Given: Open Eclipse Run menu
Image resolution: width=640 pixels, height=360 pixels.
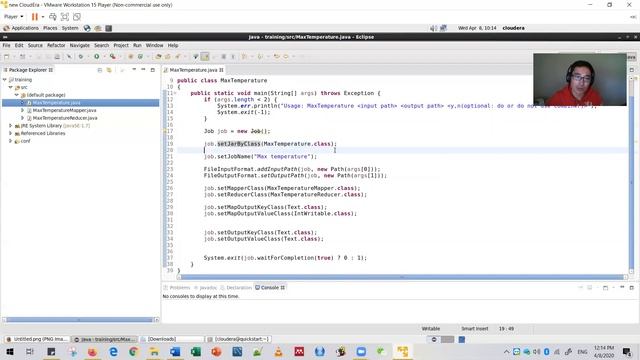Looking at the screenshot, I should click(137, 45).
